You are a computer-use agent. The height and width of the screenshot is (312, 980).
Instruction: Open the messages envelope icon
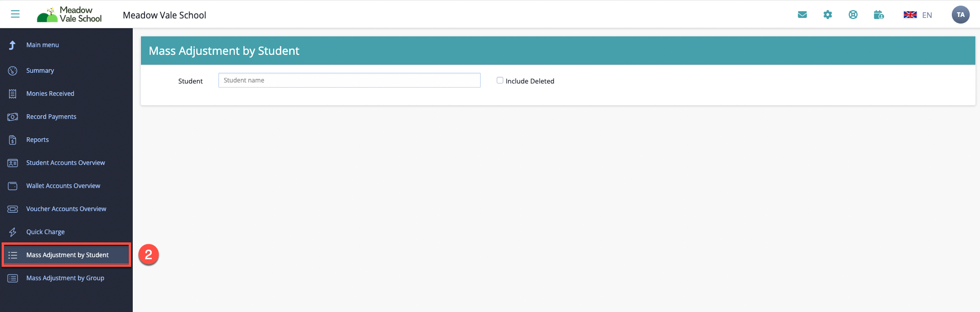(803, 15)
